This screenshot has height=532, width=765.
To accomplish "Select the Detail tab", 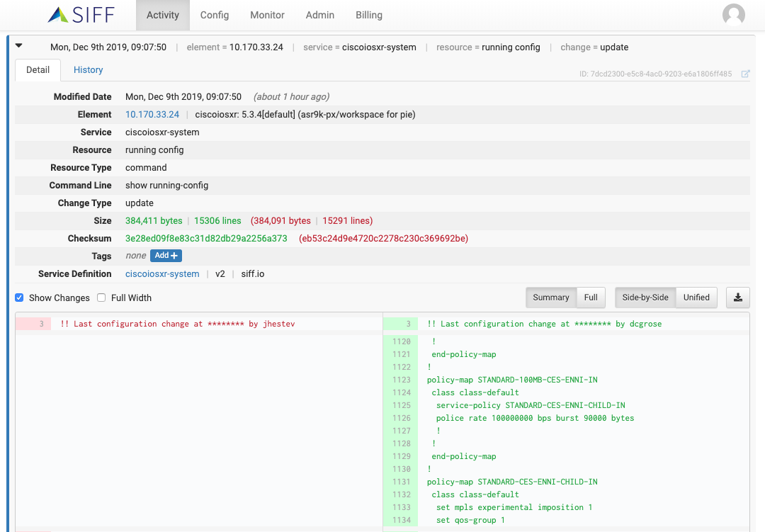I will coord(38,70).
